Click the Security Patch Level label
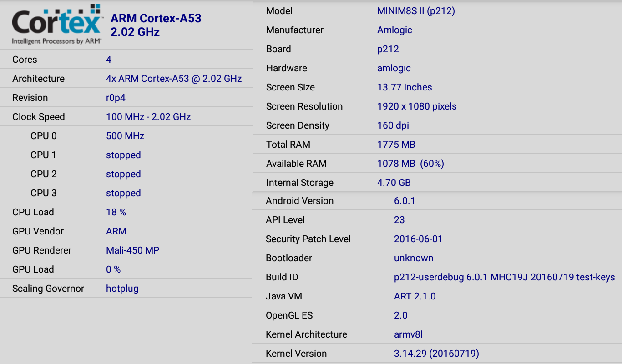The width and height of the screenshot is (622, 364). coord(308,239)
